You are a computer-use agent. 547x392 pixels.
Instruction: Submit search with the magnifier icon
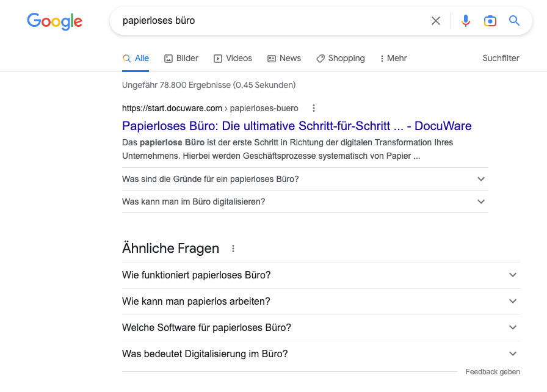click(x=514, y=21)
